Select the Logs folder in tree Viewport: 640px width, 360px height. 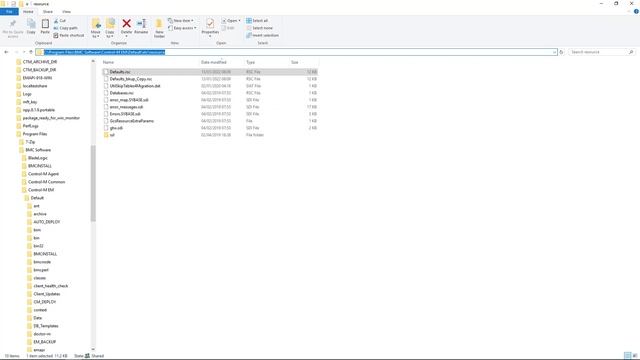[x=27, y=94]
